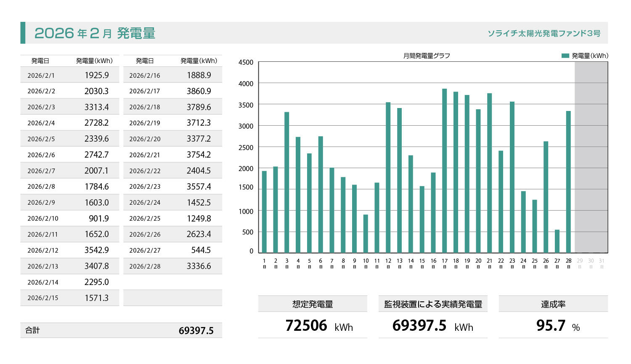Click the 2026年2月 発電量 page title
631x364 pixels.
(95, 33)
